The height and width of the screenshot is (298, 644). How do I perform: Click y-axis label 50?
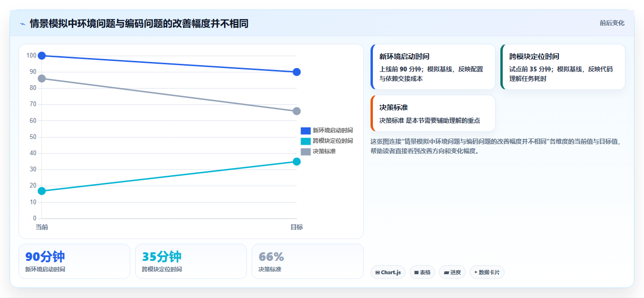[x=33, y=137]
